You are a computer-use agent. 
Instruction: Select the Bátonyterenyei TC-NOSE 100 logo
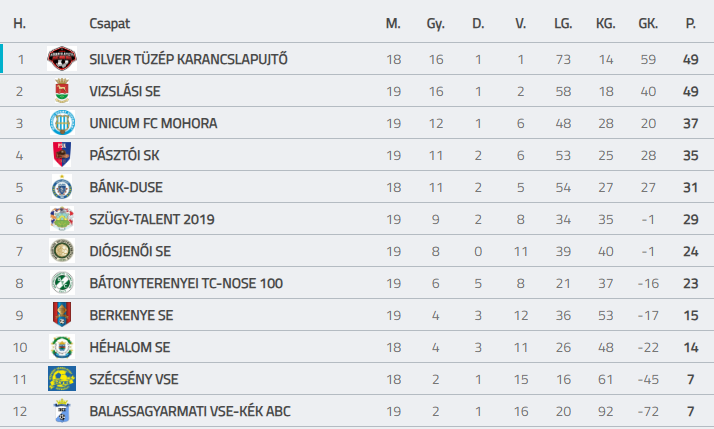pyautogui.click(x=62, y=282)
